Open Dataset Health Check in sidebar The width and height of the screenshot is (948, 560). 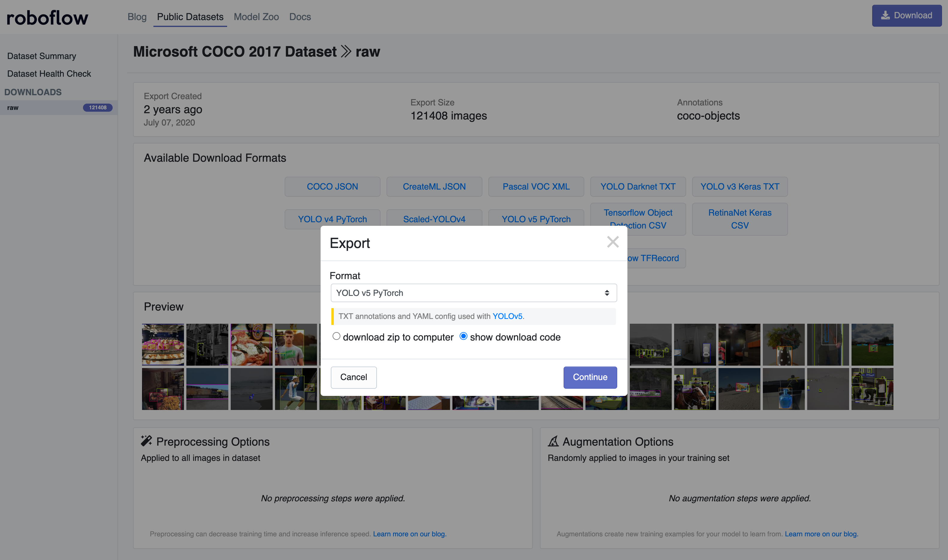pos(49,74)
